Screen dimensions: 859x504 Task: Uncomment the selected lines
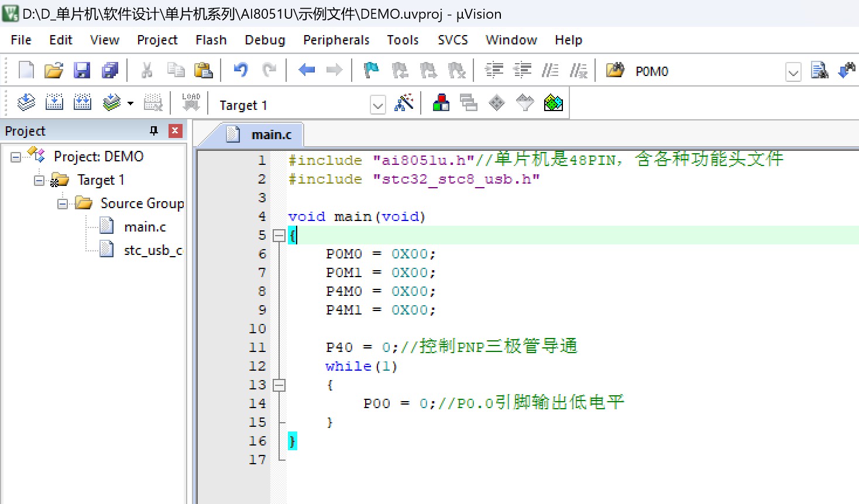point(579,71)
